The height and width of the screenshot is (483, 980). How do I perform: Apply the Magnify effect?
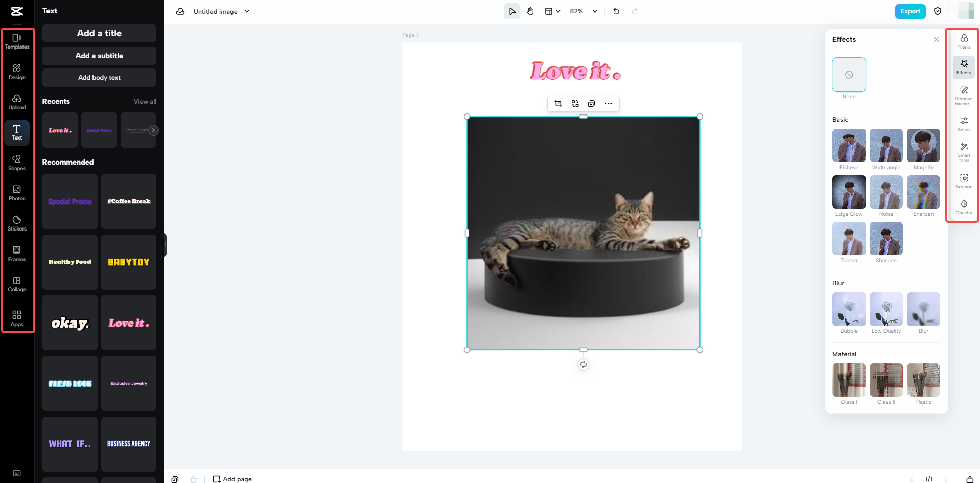pos(923,146)
